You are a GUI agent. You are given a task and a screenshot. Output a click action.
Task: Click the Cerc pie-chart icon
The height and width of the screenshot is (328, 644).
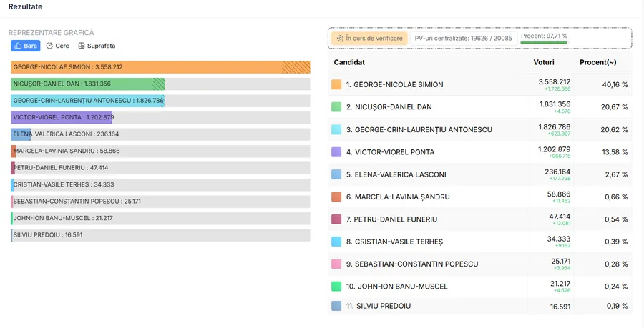click(50, 46)
